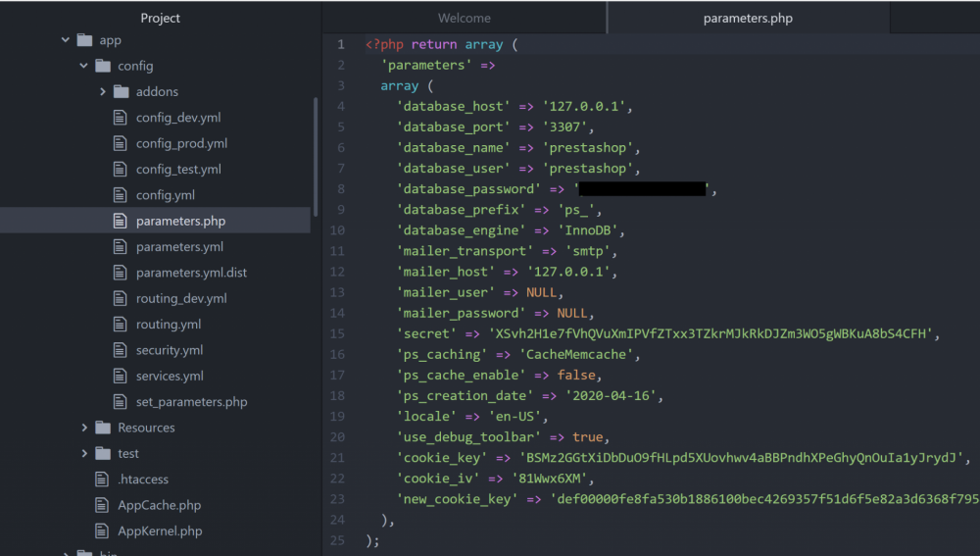Viewport: 980px width, 556px height.
Task: Click the 'database_password' key text
Action: (468, 189)
